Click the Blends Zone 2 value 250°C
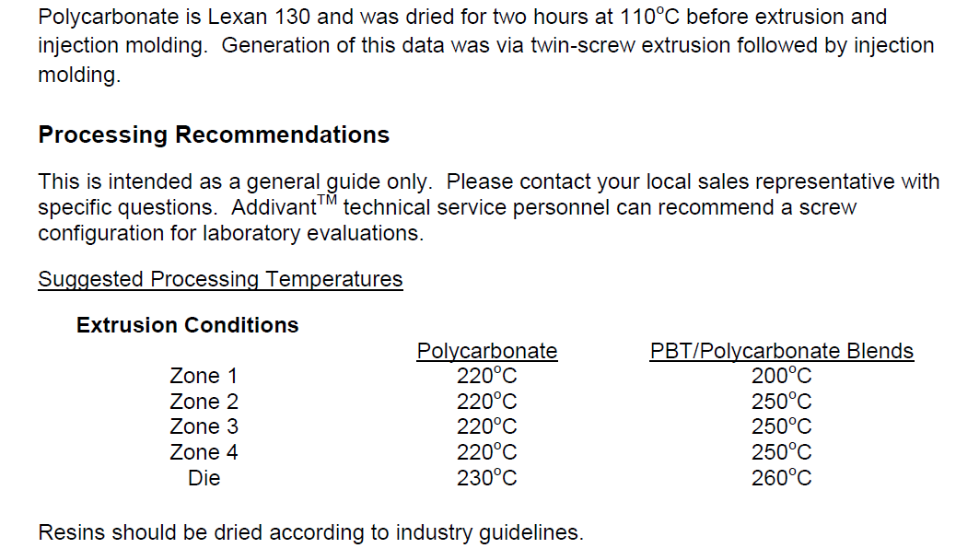The image size is (956, 560). point(782,402)
